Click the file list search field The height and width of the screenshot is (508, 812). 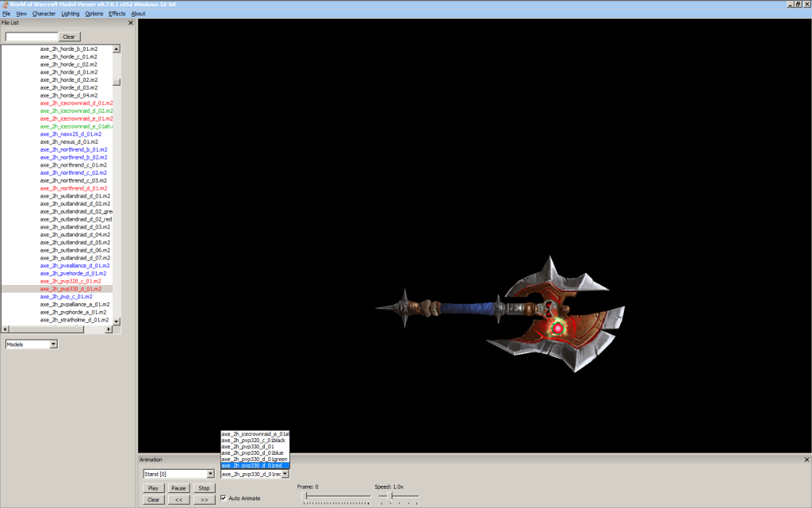(32, 37)
